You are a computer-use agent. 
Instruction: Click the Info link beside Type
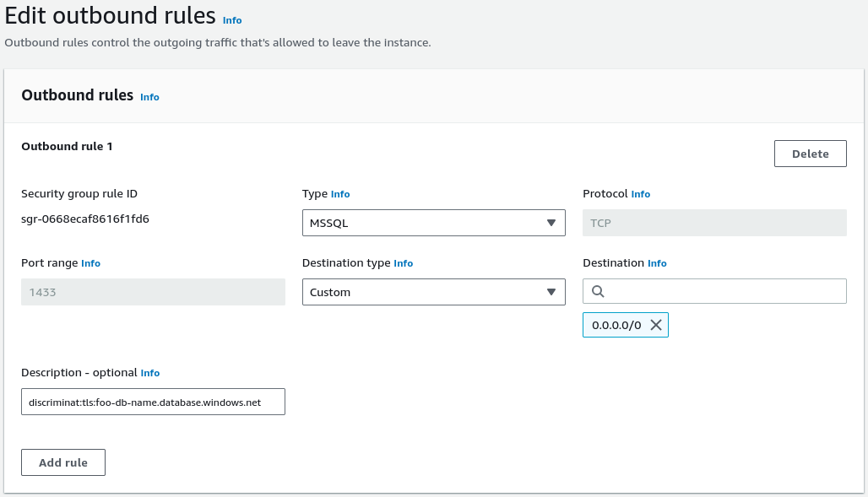pos(340,194)
